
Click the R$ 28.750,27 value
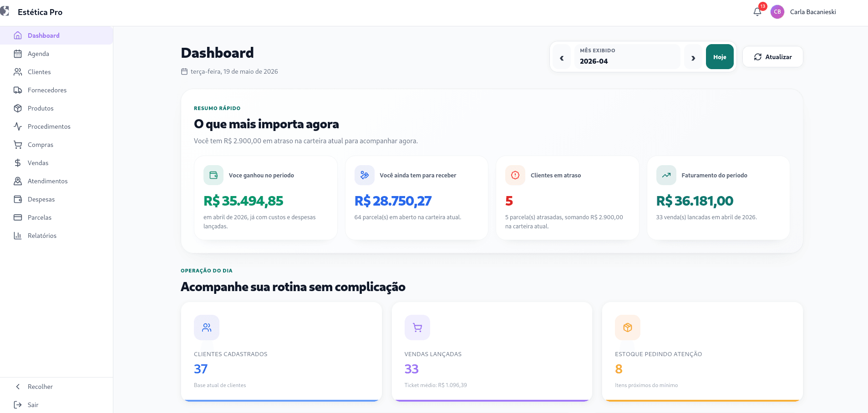point(393,201)
